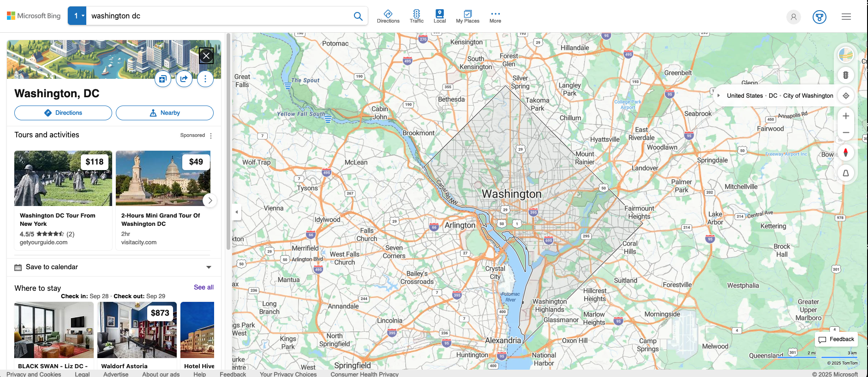Click Advertise footer link
Screen dimensions: 868x377
[x=116, y=374]
